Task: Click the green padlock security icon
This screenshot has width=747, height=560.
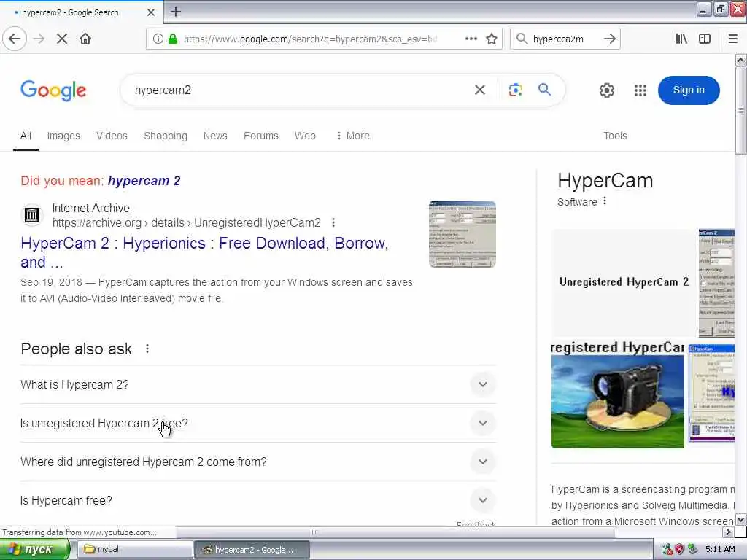Action: [173, 39]
